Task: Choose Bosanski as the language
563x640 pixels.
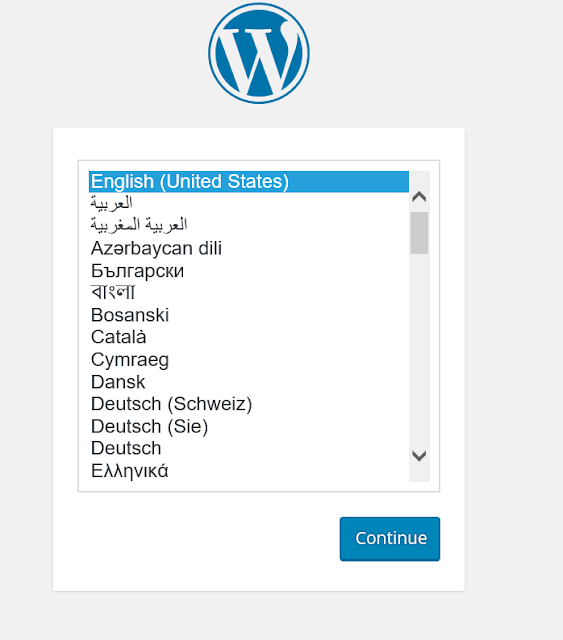Action: [249, 315]
